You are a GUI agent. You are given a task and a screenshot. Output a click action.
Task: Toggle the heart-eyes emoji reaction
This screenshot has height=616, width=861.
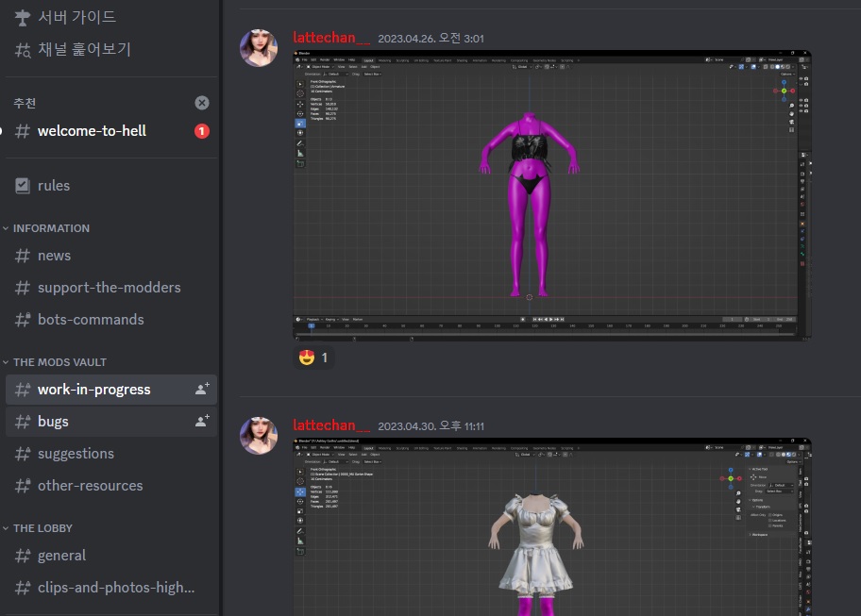[x=312, y=358]
